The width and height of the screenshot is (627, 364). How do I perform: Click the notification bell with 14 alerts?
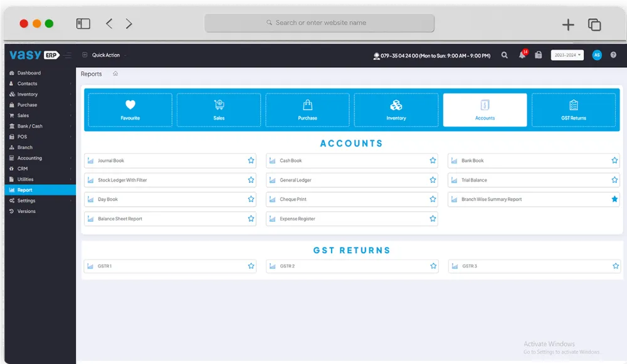coord(521,55)
